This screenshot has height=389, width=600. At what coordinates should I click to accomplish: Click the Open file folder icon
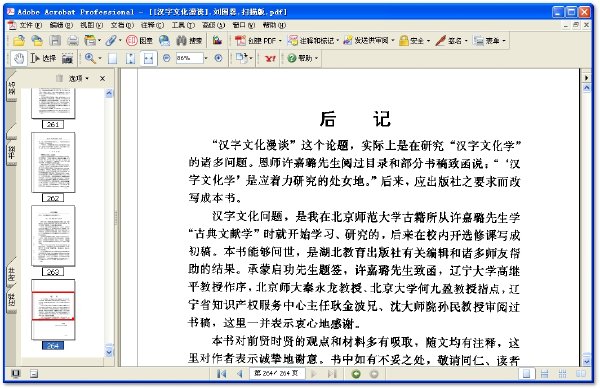(19, 40)
